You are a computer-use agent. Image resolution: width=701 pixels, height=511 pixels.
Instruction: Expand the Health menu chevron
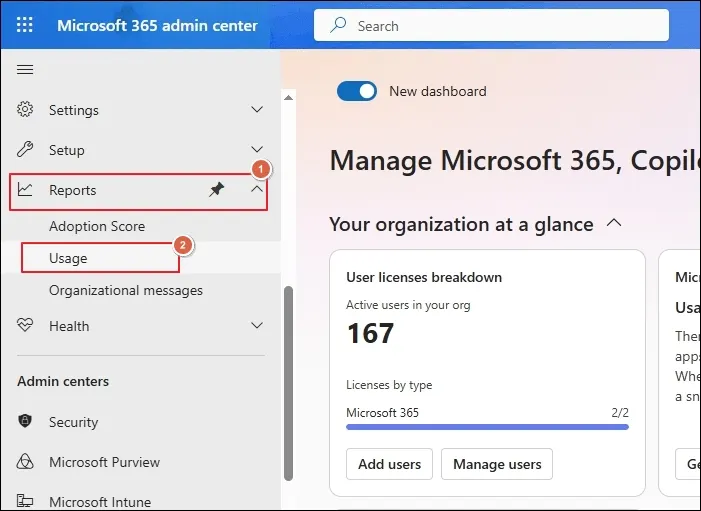[257, 325]
